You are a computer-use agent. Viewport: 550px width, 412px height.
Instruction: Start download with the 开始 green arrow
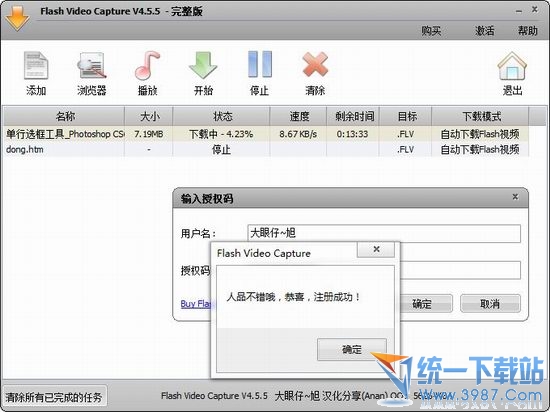pyautogui.click(x=203, y=65)
